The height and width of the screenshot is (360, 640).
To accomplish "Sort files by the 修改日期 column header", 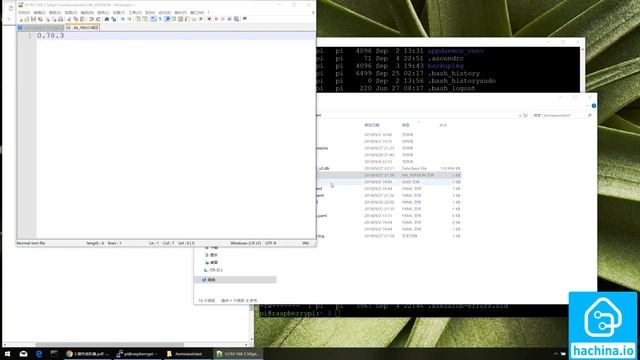I will [372, 125].
